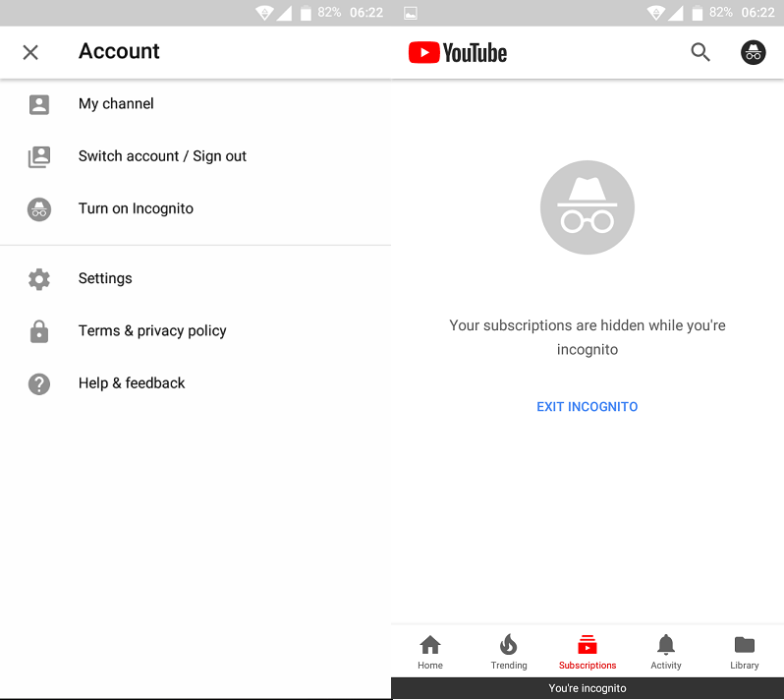This screenshot has height=700, width=784.
Task: Tap the You're incognito banner
Action: (x=587, y=688)
